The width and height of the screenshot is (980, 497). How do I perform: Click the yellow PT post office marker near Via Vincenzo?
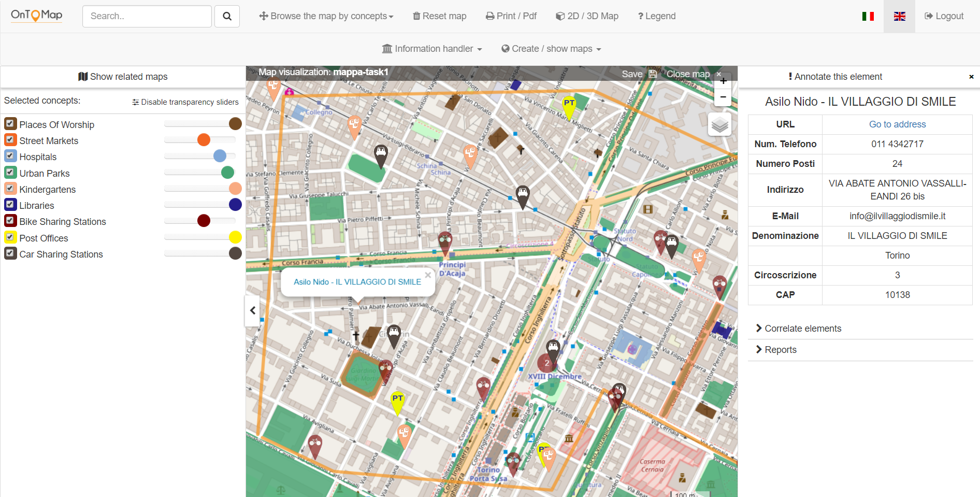(569, 107)
